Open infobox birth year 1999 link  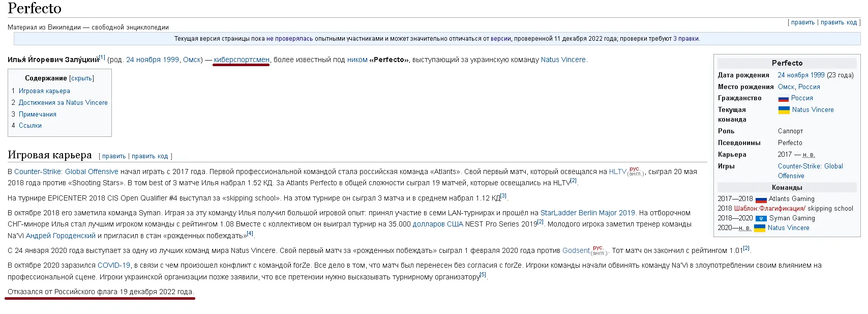pos(817,75)
